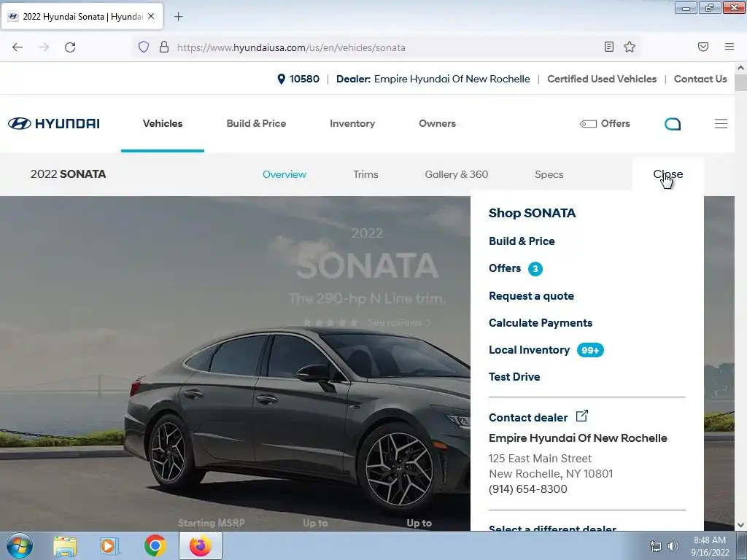This screenshot has height=560, width=747.
Task: Click the network tray icon
Action: (656, 546)
